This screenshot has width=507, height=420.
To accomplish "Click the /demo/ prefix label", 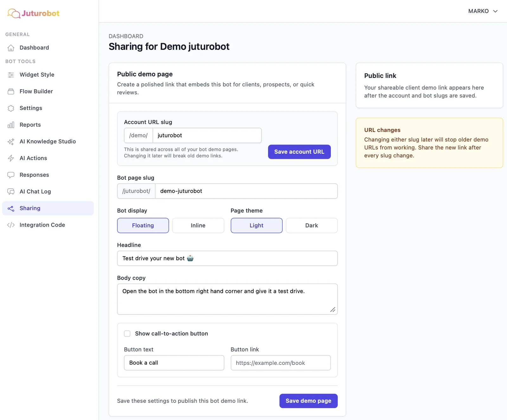I will coord(138,135).
